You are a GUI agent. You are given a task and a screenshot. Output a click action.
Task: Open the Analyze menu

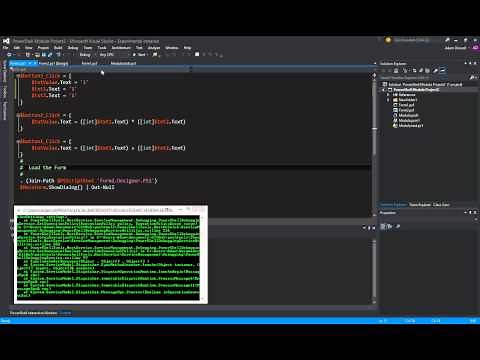pos(154,48)
